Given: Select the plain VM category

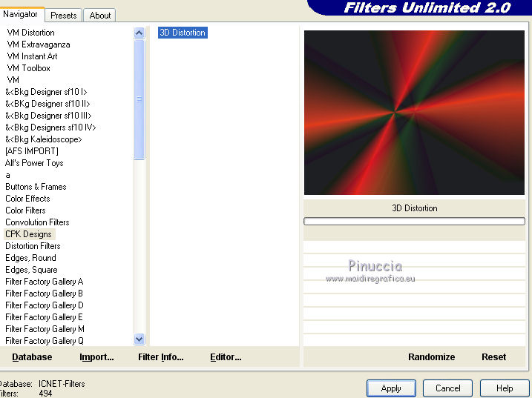Looking at the screenshot, I should coord(13,80).
